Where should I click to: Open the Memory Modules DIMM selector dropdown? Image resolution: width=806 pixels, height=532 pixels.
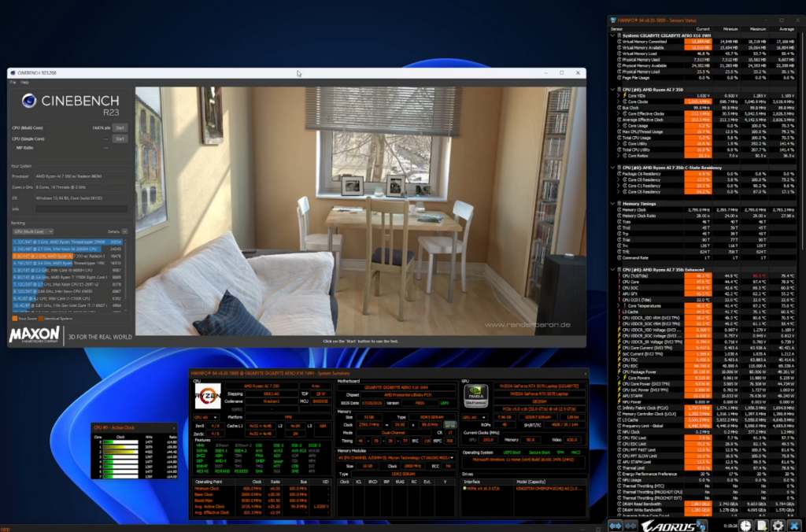tap(396, 457)
